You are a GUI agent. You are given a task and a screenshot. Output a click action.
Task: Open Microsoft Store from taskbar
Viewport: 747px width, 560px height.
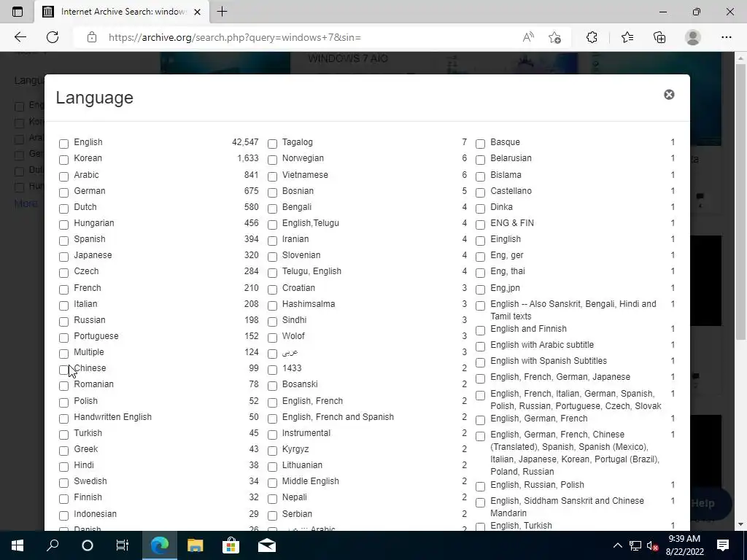[231, 545]
